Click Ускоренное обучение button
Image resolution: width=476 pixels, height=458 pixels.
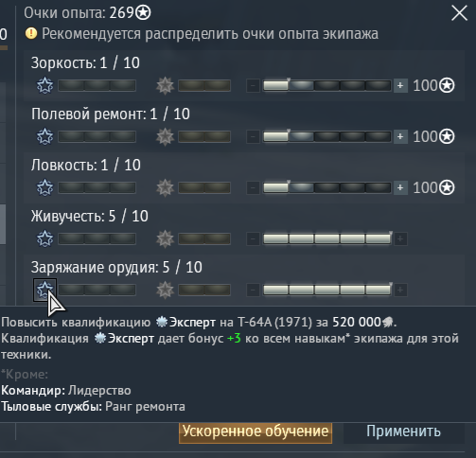point(256,432)
